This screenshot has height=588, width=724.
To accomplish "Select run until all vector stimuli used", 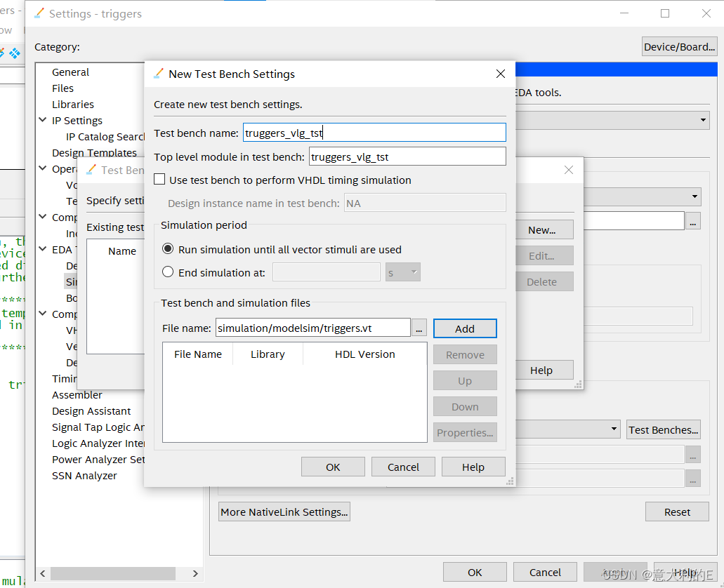I will click(168, 249).
